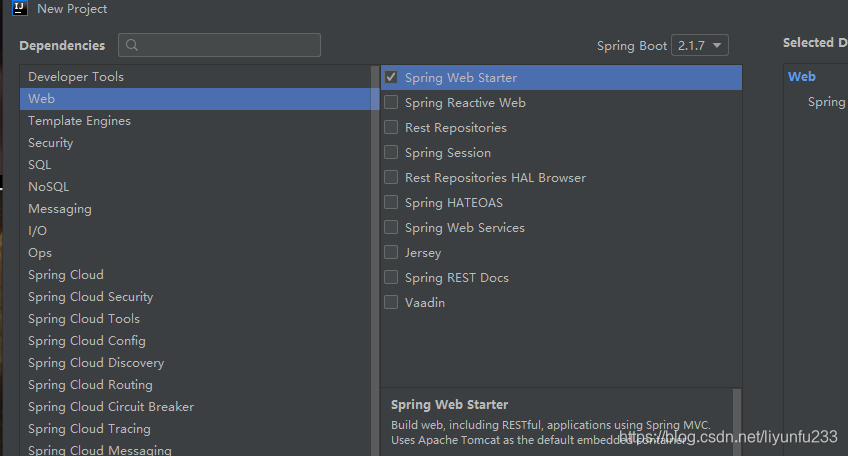This screenshot has width=848, height=456.
Task: Select the Jersey dependency label
Action: tap(423, 253)
